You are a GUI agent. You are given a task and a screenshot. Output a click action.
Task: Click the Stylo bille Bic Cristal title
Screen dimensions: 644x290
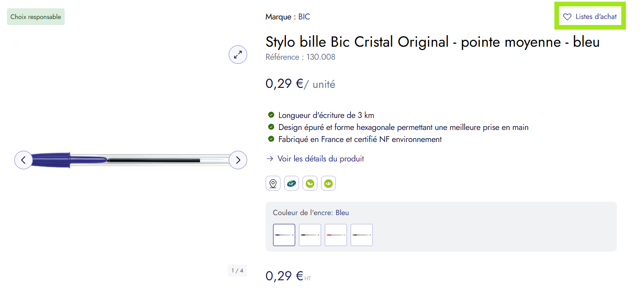tap(432, 42)
